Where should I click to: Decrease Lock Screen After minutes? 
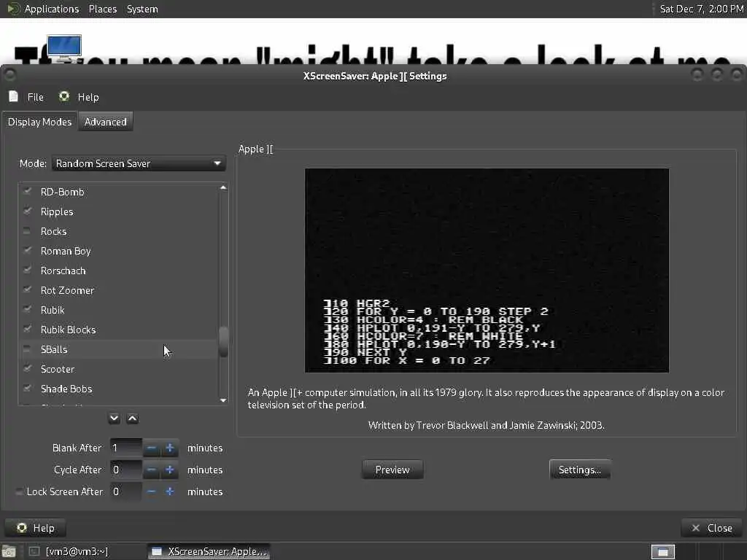[x=152, y=491]
